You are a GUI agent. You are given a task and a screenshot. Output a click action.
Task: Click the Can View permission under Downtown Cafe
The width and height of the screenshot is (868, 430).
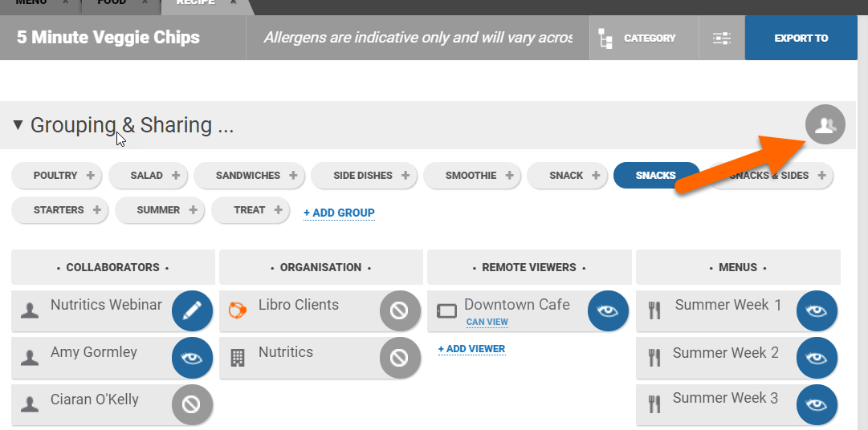tap(487, 322)
